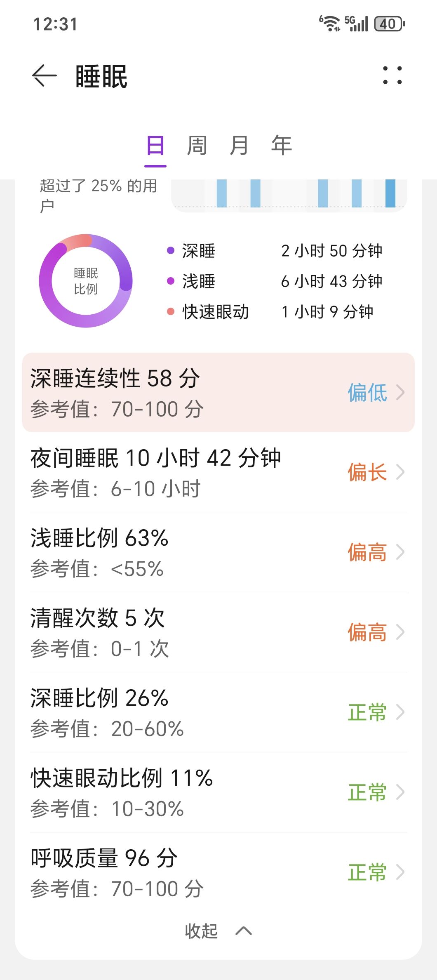Tap the 快速眼动 legend color dot
Viewport: 437px width, 980px height.
[x=171, y=311]
